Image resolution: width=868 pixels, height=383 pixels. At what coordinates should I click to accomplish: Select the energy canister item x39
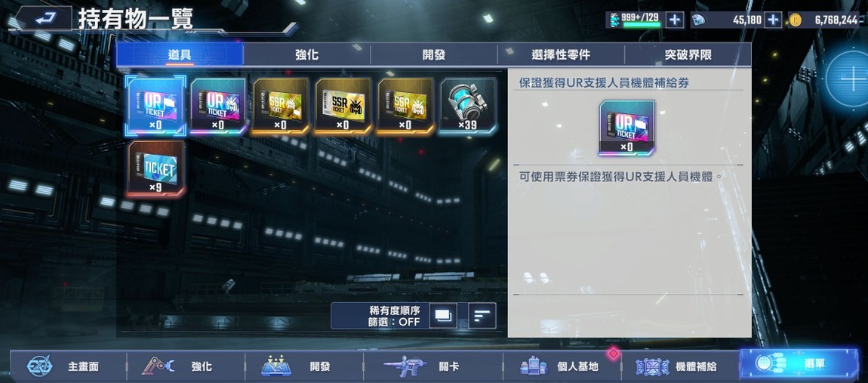tap(468, 107)
